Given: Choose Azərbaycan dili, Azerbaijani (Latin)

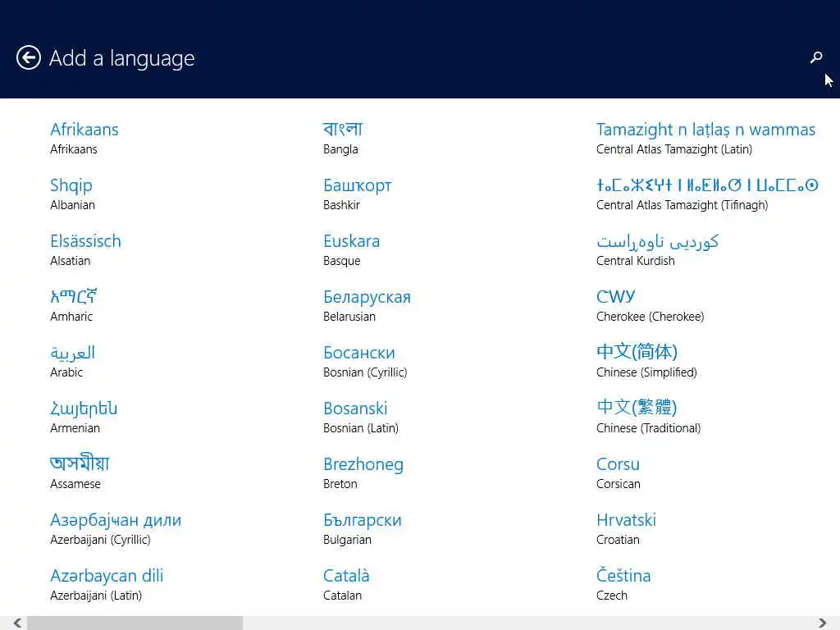Looking at the screenshot, I should [107, 584].
